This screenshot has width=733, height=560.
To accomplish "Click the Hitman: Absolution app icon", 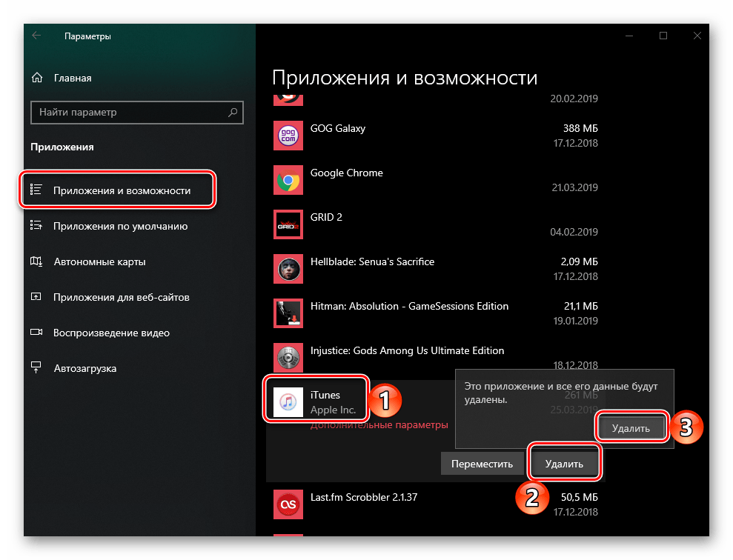I will [288, 313].
